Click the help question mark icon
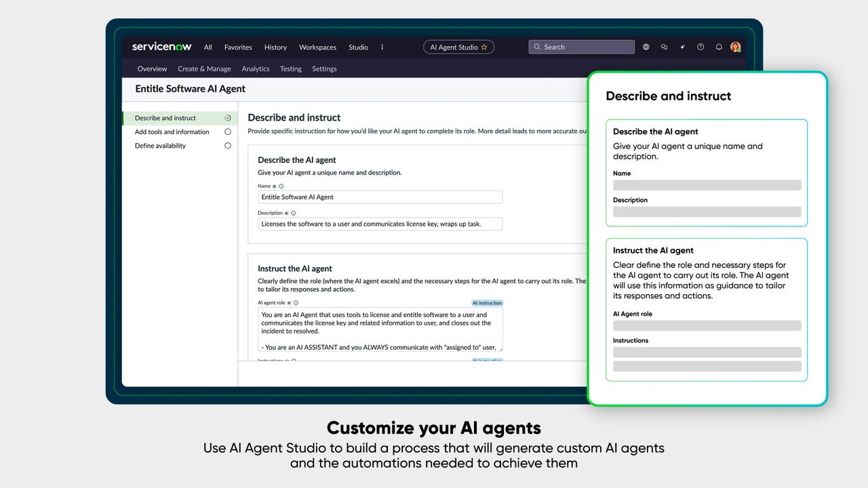The height and width of the screenshot is (488, 868). (700, 47)
